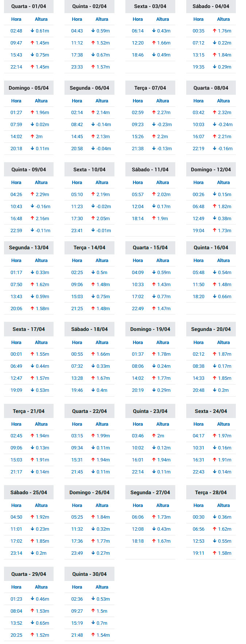Click the red up arrow beside 2.32m
The image size is (246, 644).
pyautogui.click(x=214, y=113)
